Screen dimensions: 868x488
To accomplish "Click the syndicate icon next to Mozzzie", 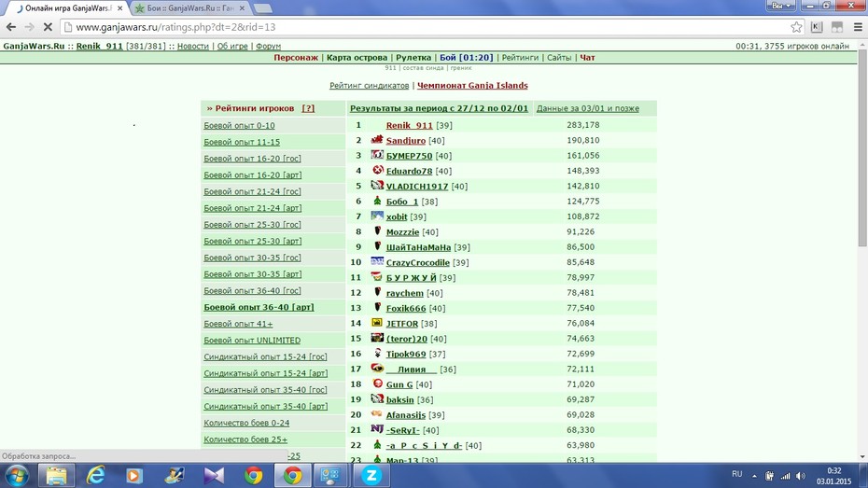I will click(x=378, y=230).
